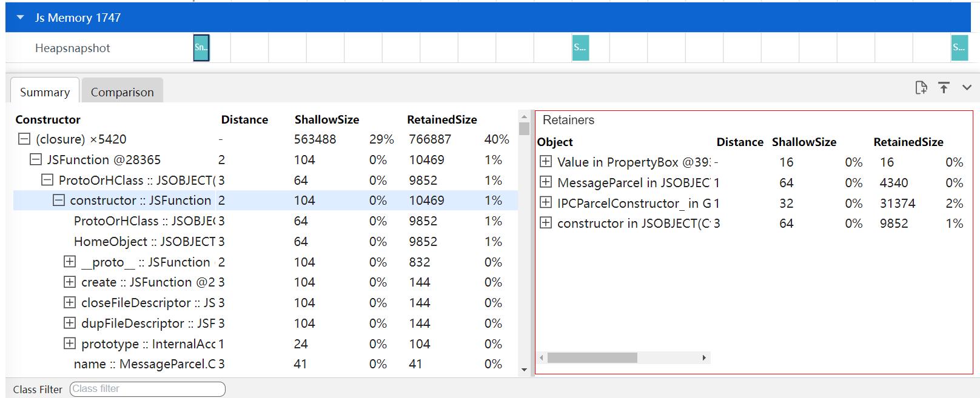
Task: Switch to the Comparison tab
Action: coord(122,92)
